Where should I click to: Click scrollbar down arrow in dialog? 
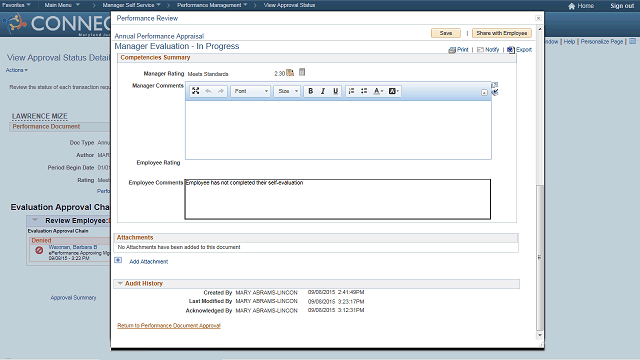point(540,335)
